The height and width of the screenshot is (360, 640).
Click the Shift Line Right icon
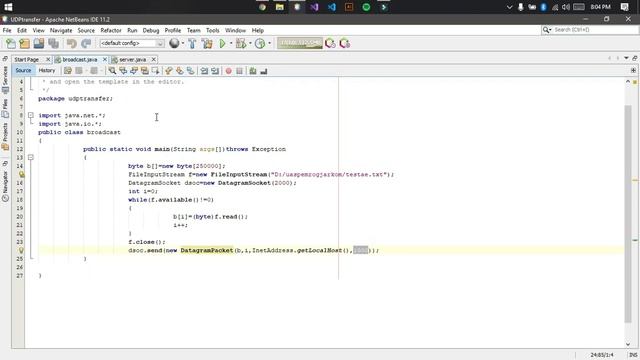[215, 71]
